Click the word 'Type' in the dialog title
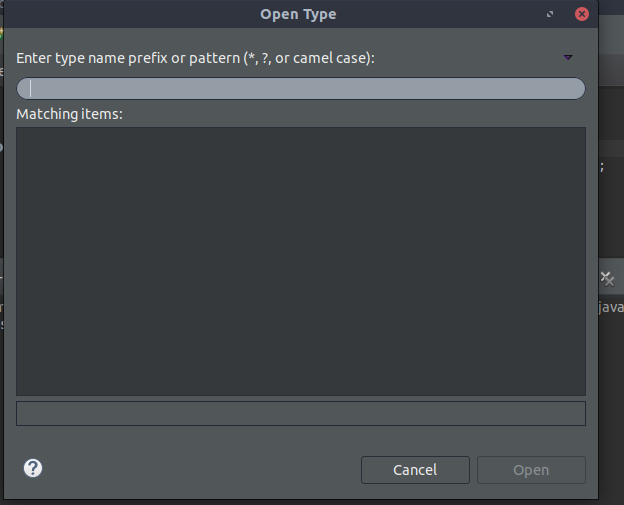 319,14
